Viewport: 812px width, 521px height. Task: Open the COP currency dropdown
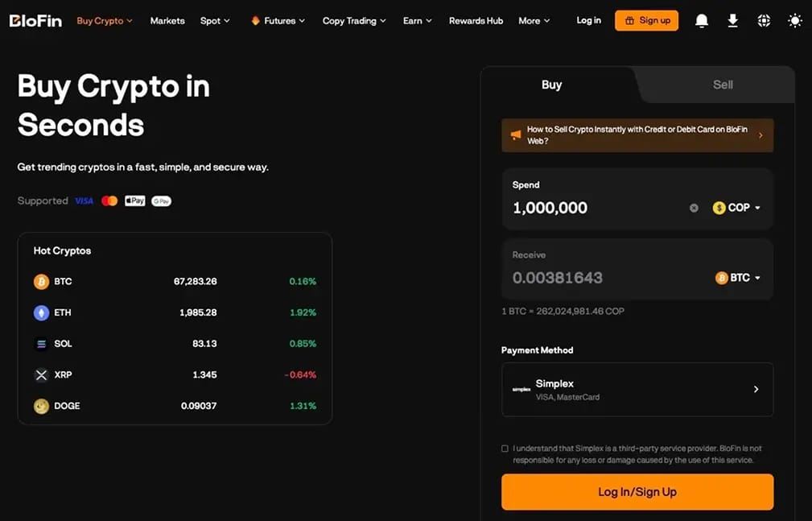[x=736, y=208]
